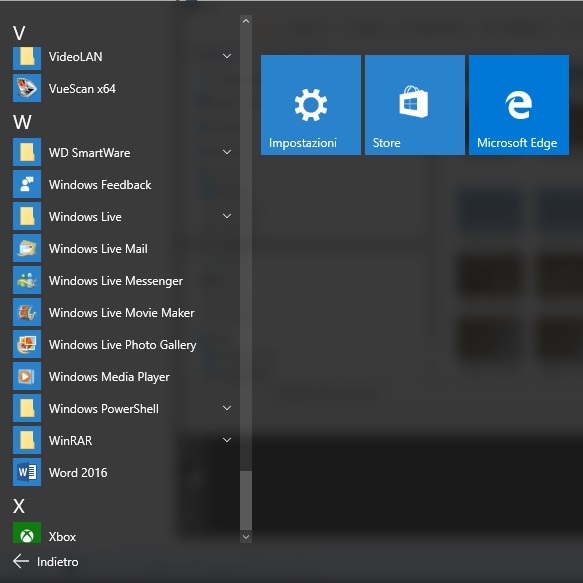Open the Store tile
Viewport: 583px width, 583px height.
[x=415, y=105]
